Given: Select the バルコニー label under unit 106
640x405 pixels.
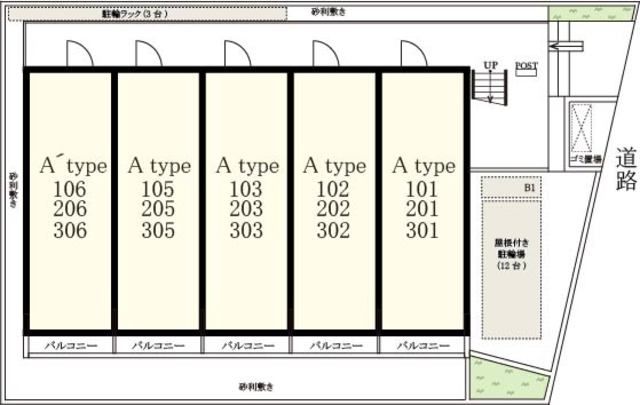Looking at the screenshot, I should point(69,345).
